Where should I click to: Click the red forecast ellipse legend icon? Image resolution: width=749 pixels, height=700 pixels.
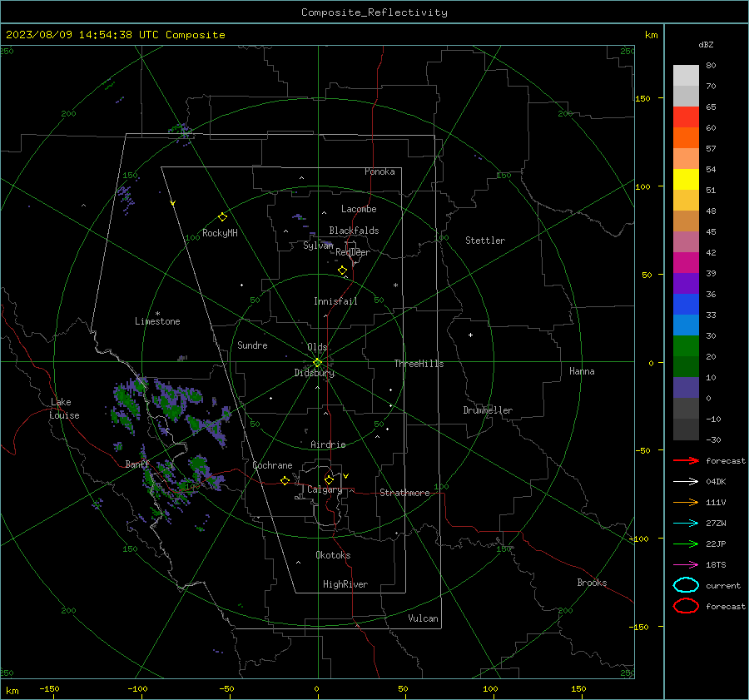pos(686,606)
